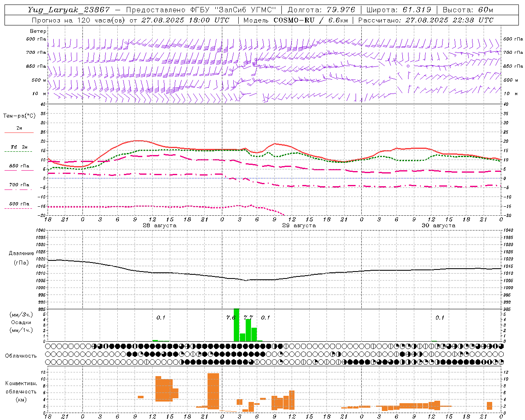The image size is (525, 420).
Task: Click the Осадки precipitation label
Action: click(21, 322)
